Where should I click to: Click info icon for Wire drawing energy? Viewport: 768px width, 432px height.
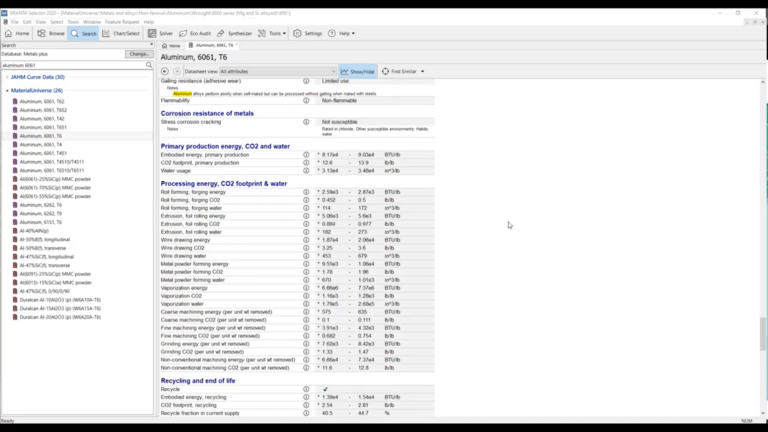tap(306, 240)
